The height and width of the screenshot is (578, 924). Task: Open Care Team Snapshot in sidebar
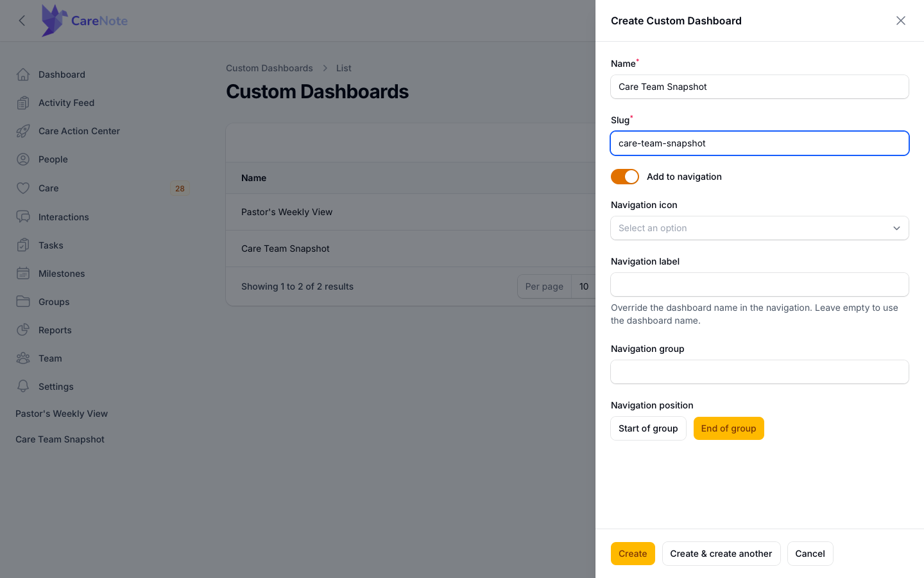coord(60,439)
